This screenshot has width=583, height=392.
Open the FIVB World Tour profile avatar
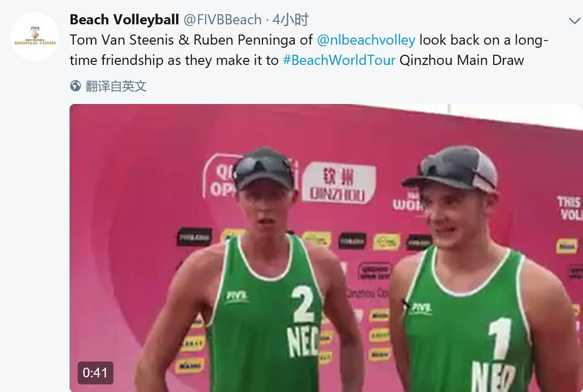[x=35, y=37]
